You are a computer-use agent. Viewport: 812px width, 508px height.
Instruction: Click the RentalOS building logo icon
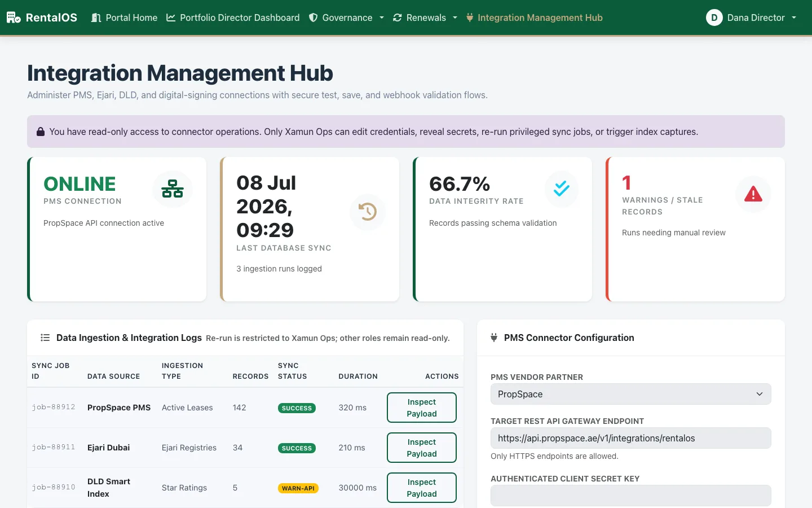coord(14,17)
